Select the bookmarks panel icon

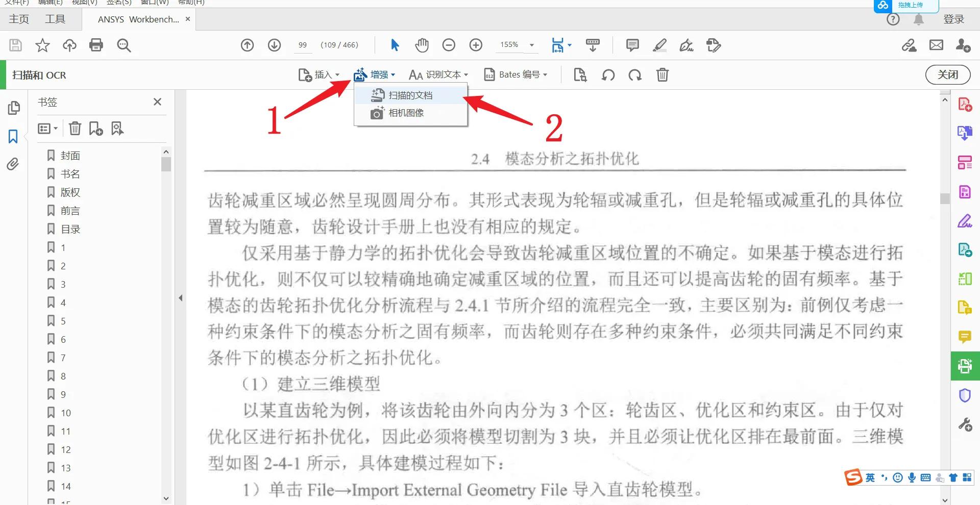tap(13, 136)
